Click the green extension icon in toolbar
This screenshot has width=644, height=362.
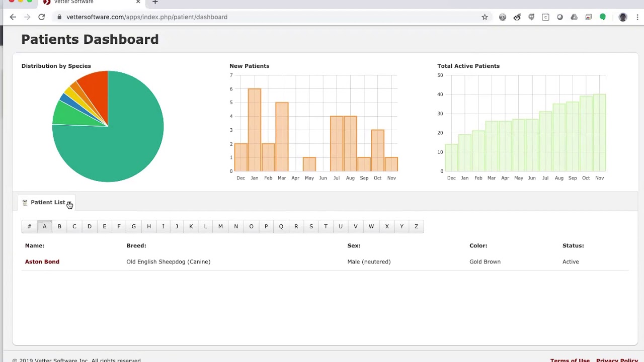pyautogui.click(x=603, y=17)
